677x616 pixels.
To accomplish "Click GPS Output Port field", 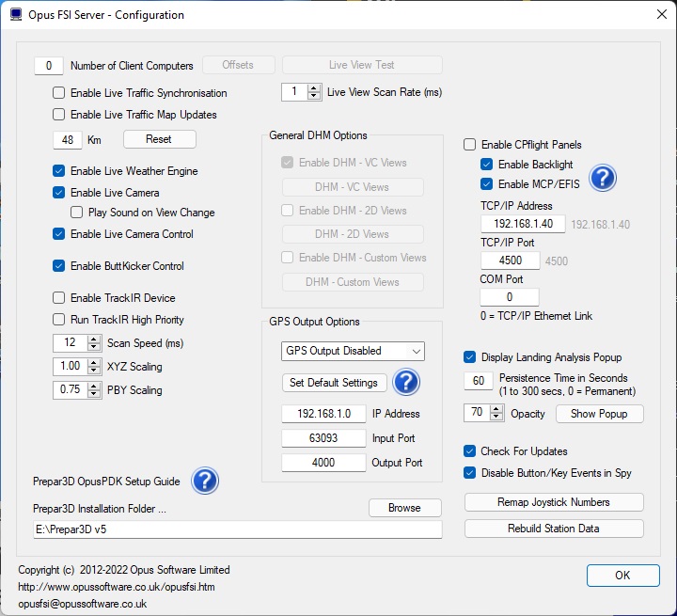I will tap(323, 463).
